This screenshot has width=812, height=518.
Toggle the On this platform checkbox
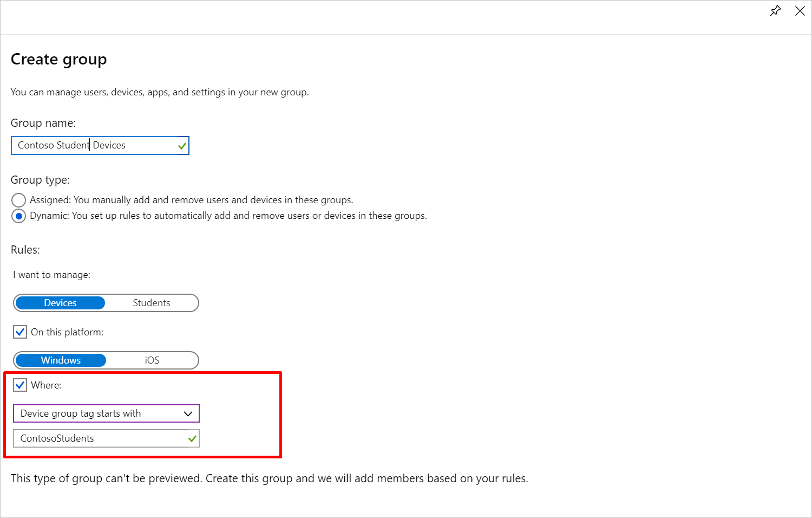(x=20, y=332)
